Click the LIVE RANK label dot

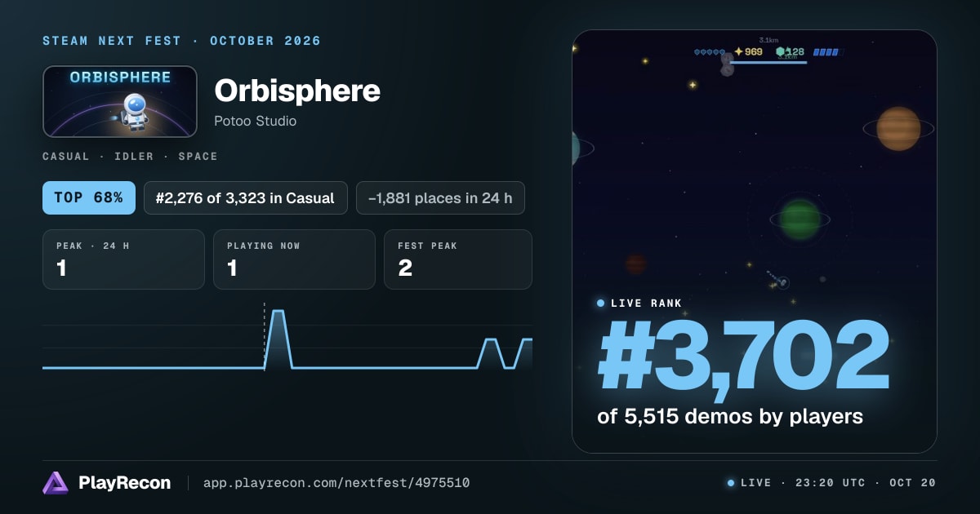tap(601, 303)
